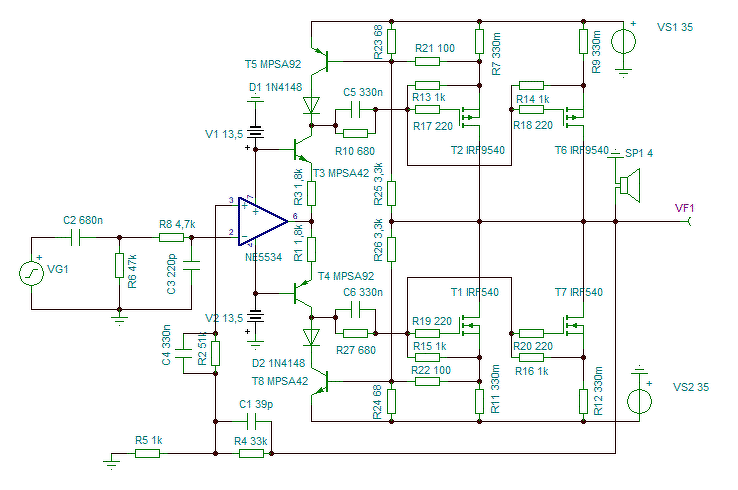Select the VF1 output label

coord(684,208)
